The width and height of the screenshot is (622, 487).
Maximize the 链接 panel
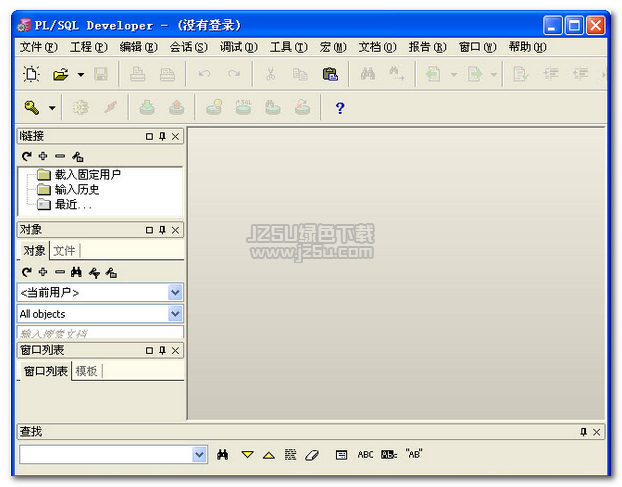click(x=149, y=136)
